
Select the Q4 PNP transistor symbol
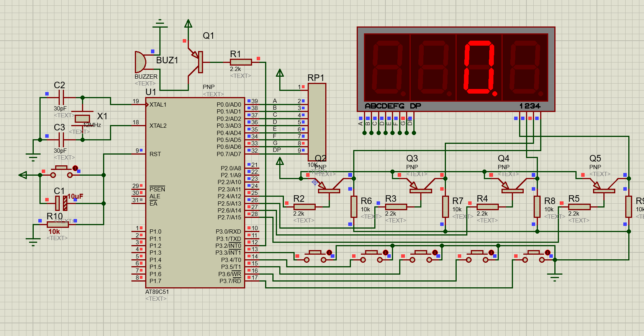(x=512, y=186)
